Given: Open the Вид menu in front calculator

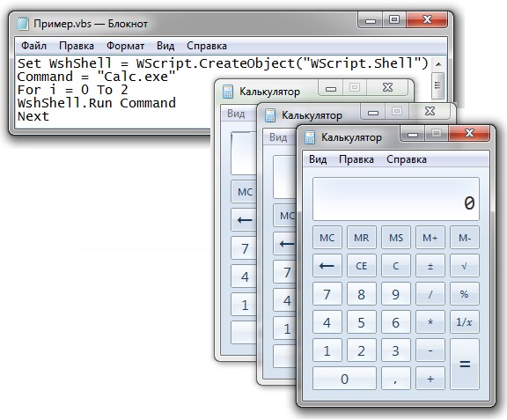Looking at the screenshot, I should click(318, 159).
